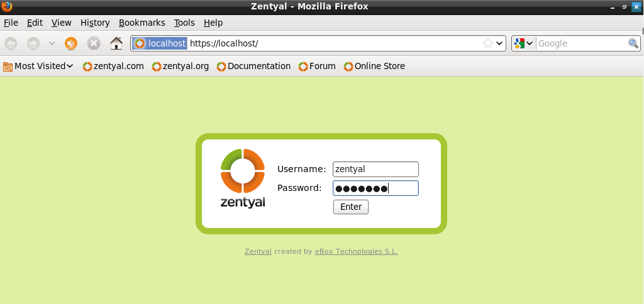
Task: Open the Help menu
Action: pos(213,23)
